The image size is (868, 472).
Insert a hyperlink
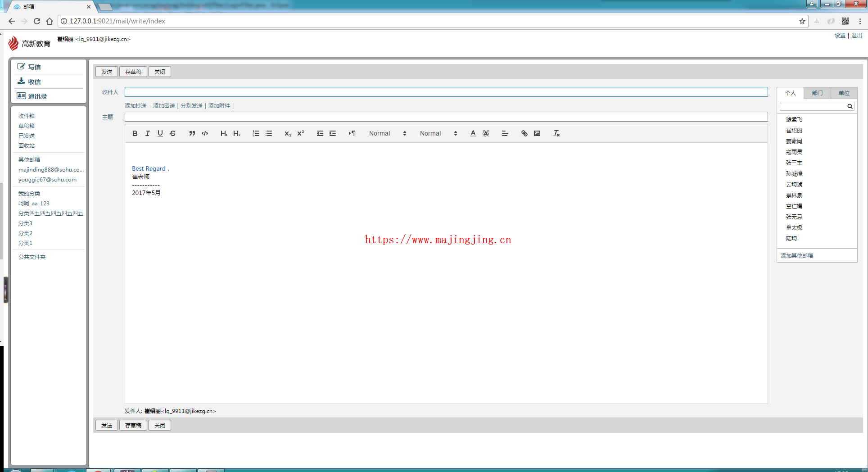click(524, 133)
